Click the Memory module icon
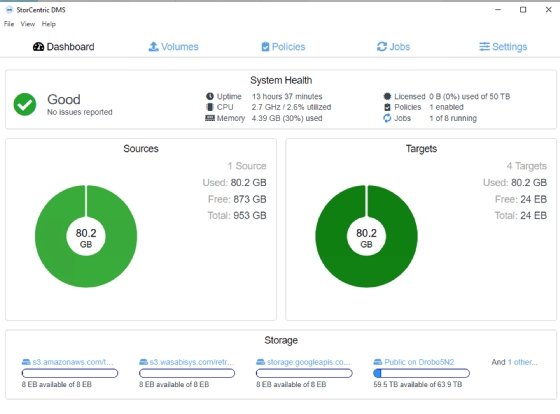This screenshot has width=560, height=414. pyautogui.click(x=210, y=118)
